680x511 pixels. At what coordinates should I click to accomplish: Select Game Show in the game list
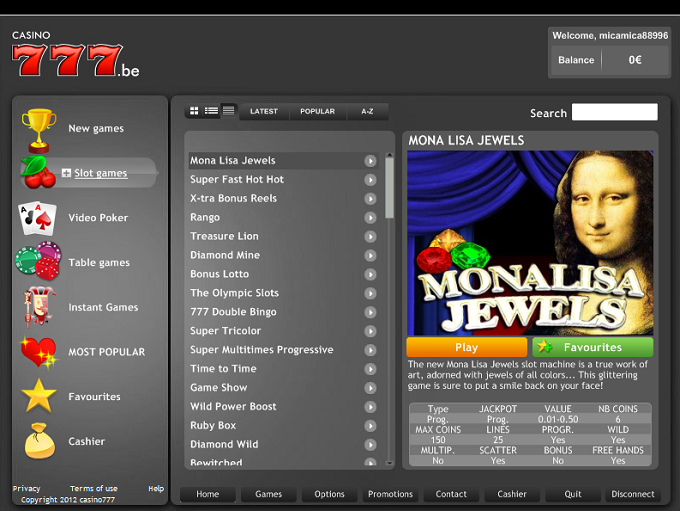(x=219, y=387)
